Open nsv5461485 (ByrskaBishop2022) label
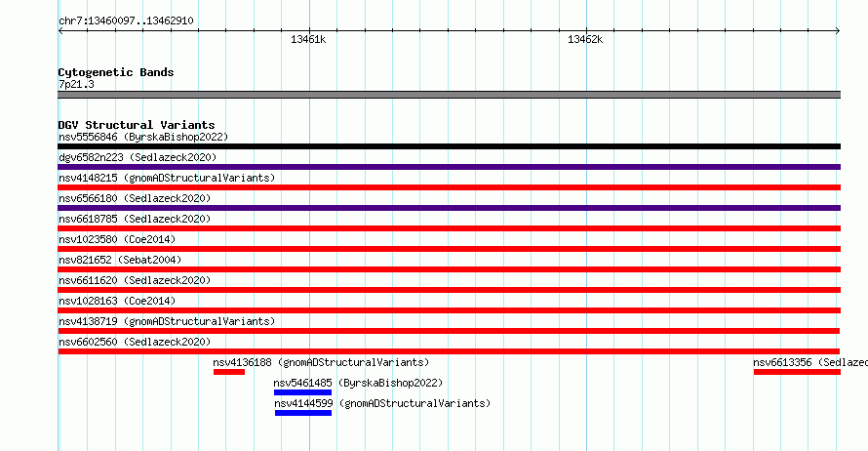 (358, 383)
